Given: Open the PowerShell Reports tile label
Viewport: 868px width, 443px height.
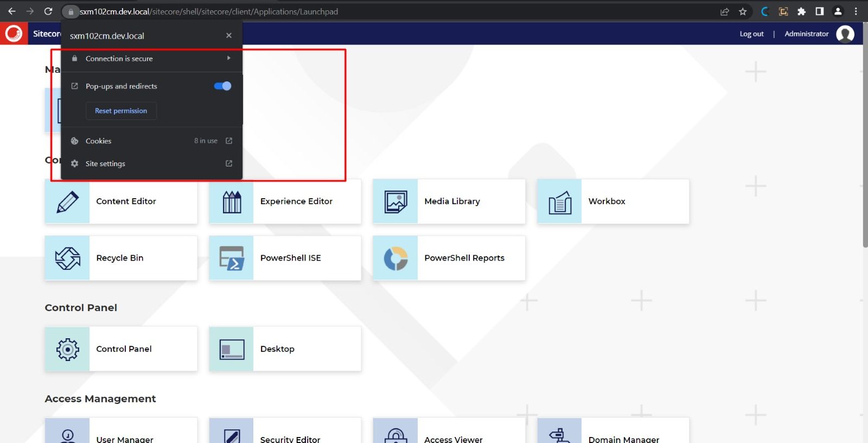Looking at the screenshot, I should [464, 258].
